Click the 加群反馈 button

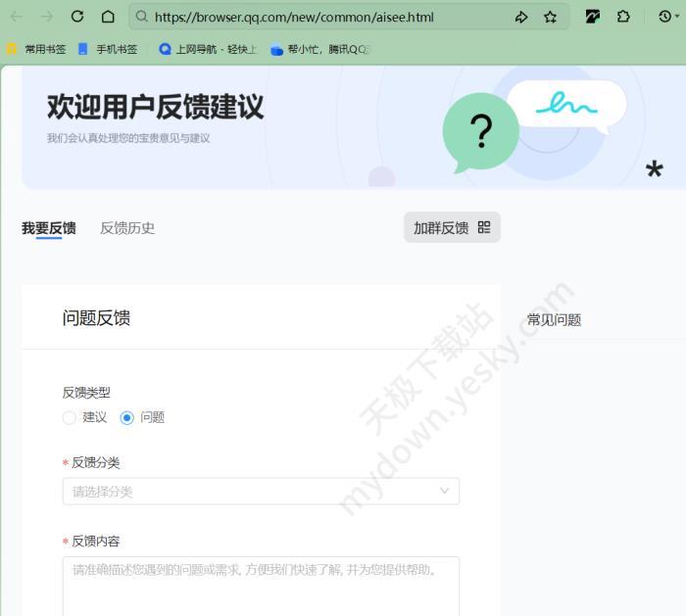coord(452,227)
